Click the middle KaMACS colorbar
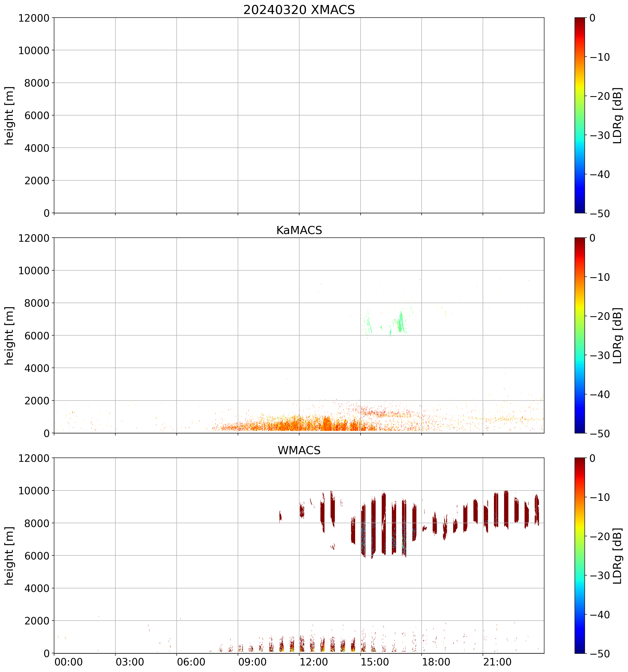628x672 pixels. point(579,335)
